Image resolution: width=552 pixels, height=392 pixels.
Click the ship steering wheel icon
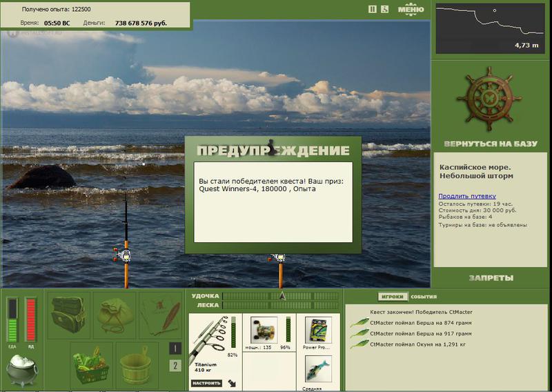(489, 99)
